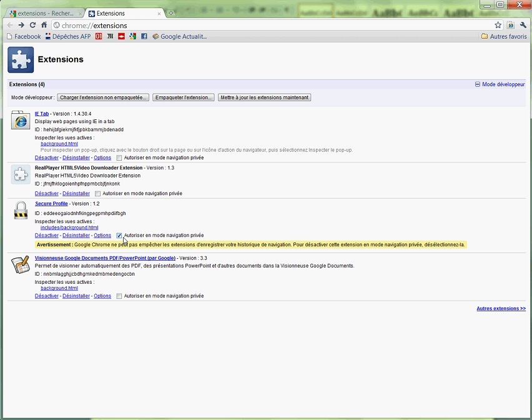Open the Autres favoris folder

(504, 36)
